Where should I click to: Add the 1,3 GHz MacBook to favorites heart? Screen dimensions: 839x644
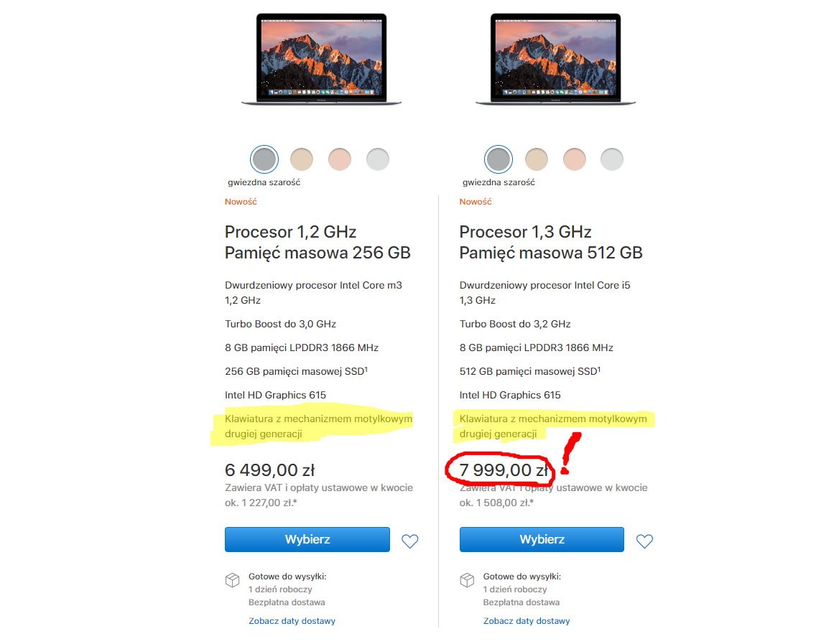pyautogui.click(x=644, y=541)
